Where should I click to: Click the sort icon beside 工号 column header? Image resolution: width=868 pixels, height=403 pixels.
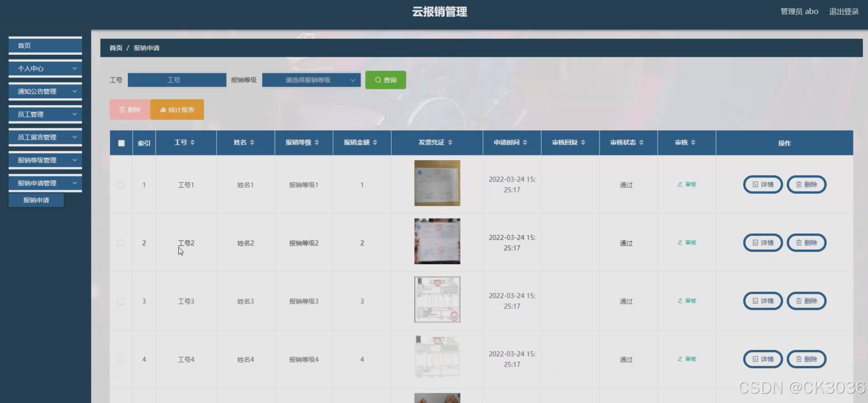pyautogui.click(x=193, y=142)
